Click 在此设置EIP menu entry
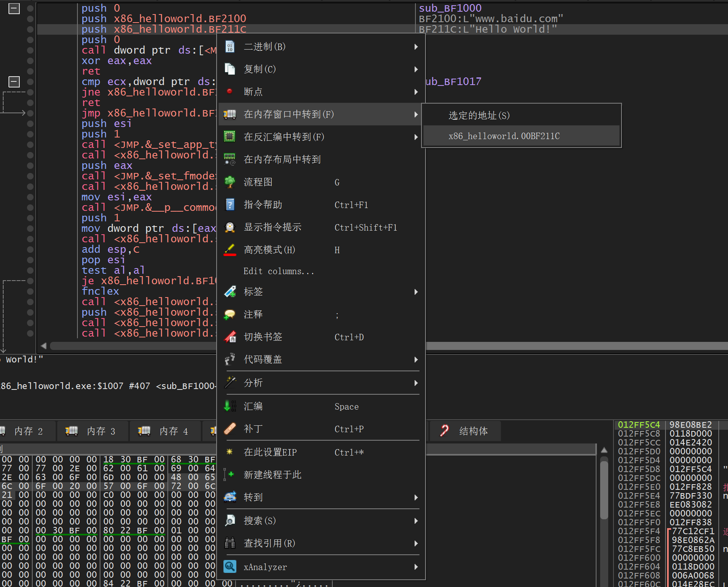This screenshot has height=587, width=728. click(x=270, y=452)
